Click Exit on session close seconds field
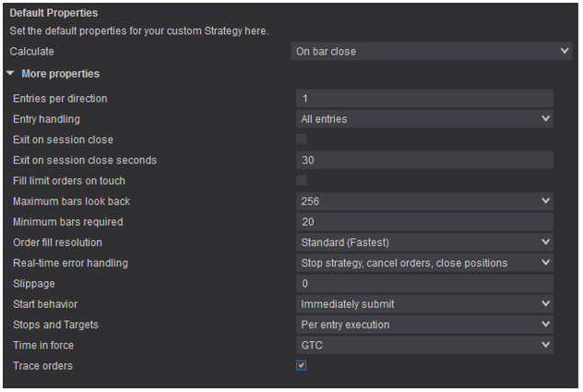 425,160
